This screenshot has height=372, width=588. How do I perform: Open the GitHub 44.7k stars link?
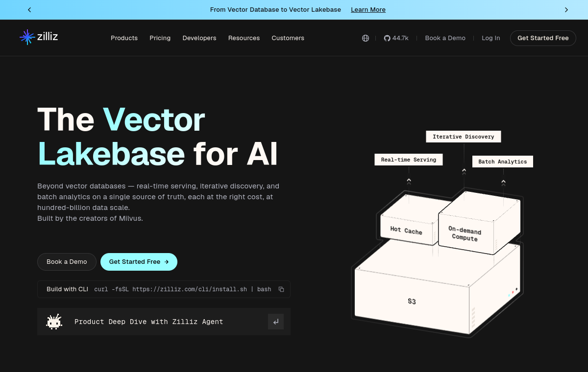pos(396,38)
